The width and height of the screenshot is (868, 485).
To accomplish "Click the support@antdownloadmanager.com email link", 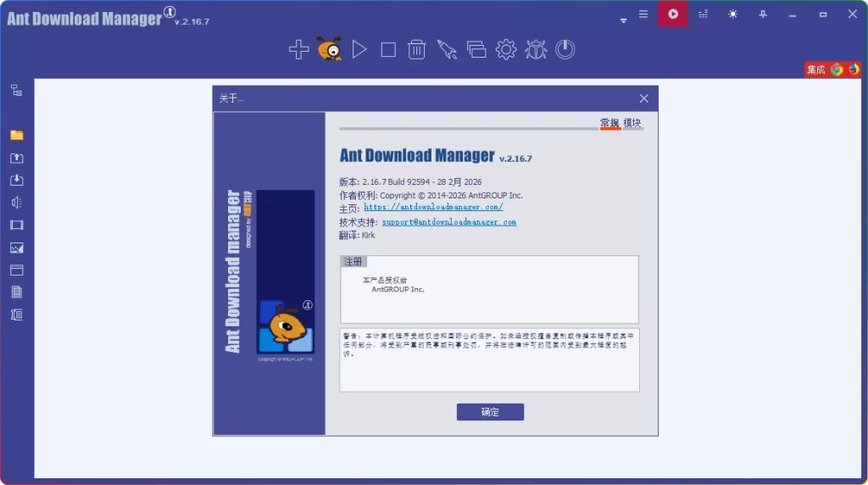I will pos(449,222).
